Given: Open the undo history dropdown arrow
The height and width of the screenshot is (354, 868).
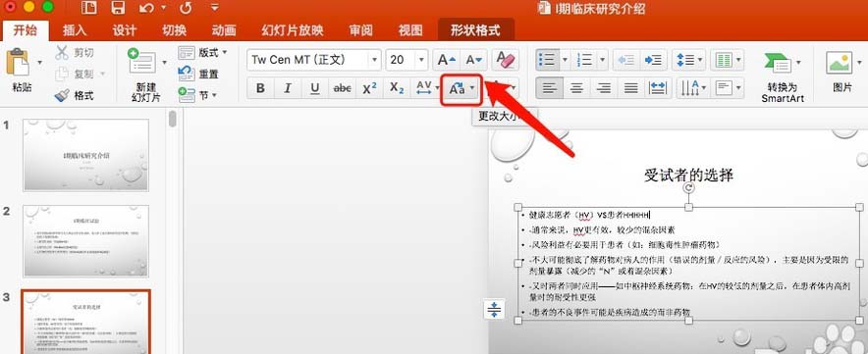Looking at the screenshot, I should [x=163, y=8].
